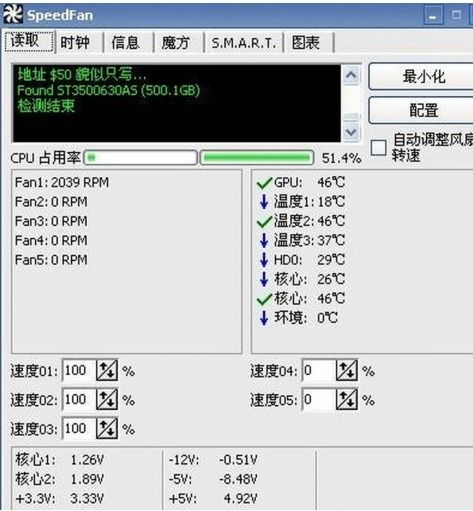473x511 pixels.
Task: Click the green checkmark beside GPU temperature
Action: (264, 183)
